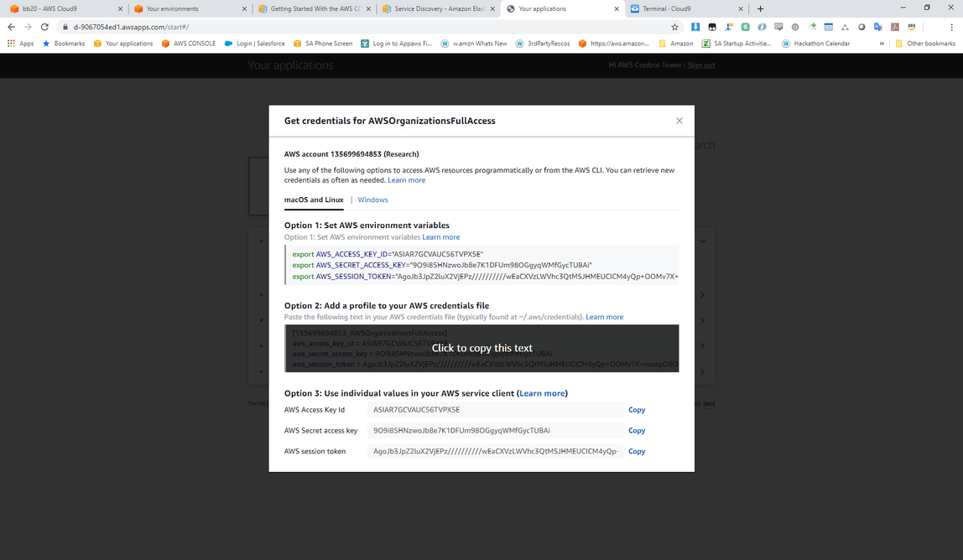
Task: Select the macOS and Linux tab
Action: 314,200
